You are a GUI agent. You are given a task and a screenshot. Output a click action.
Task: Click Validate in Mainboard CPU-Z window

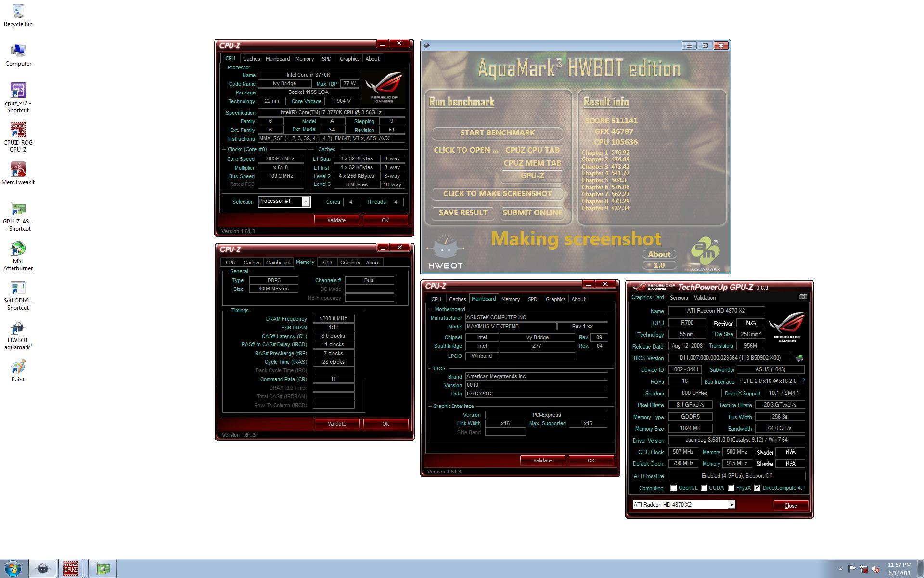tap(542, 460)
